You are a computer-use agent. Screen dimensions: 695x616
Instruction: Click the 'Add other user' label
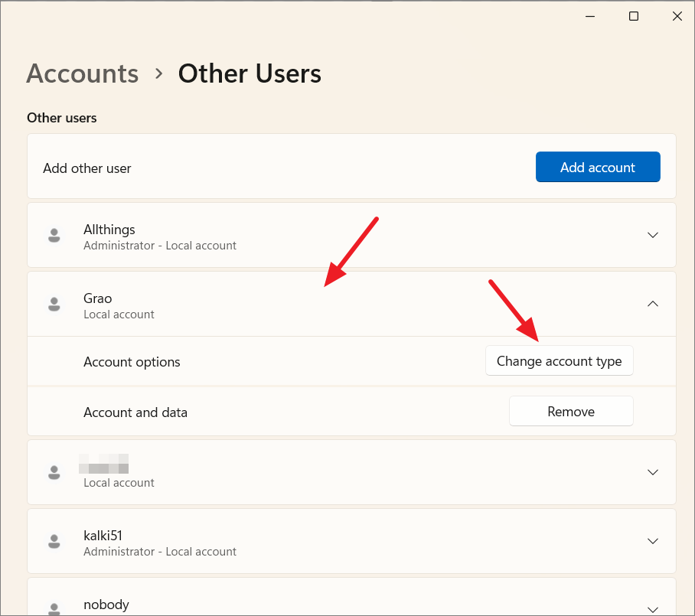click(87, 168)
